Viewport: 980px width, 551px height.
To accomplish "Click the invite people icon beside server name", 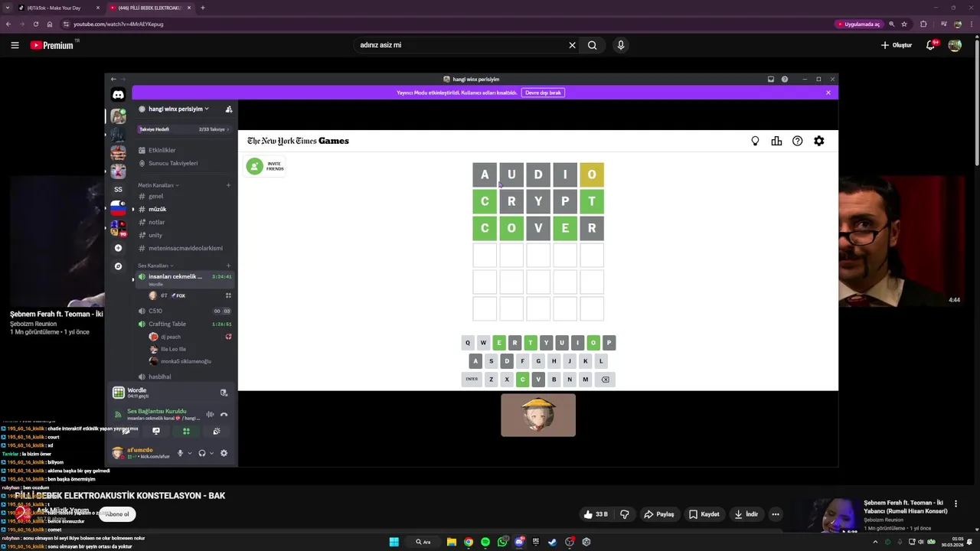I will [228, 109].
